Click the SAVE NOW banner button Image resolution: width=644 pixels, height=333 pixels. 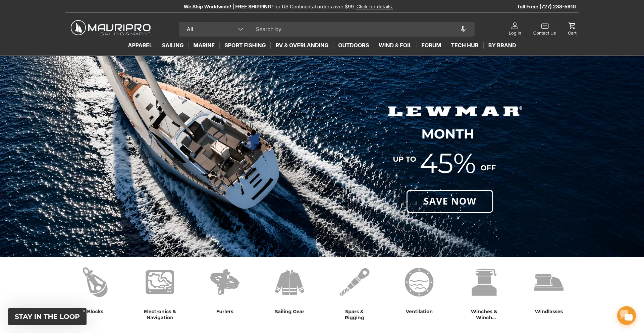click(x=450, y=201)
